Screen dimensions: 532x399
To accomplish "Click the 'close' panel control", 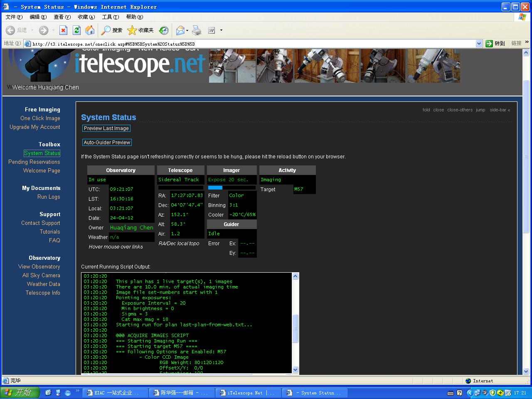I will [x=438, y=110].
